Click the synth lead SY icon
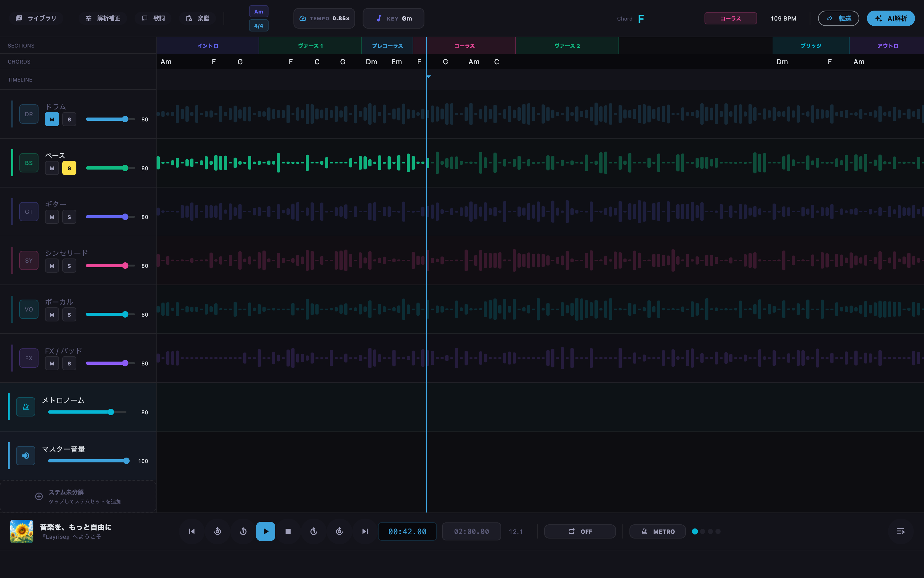The width and height of the screenshot is (924, 578). (29, 260)
